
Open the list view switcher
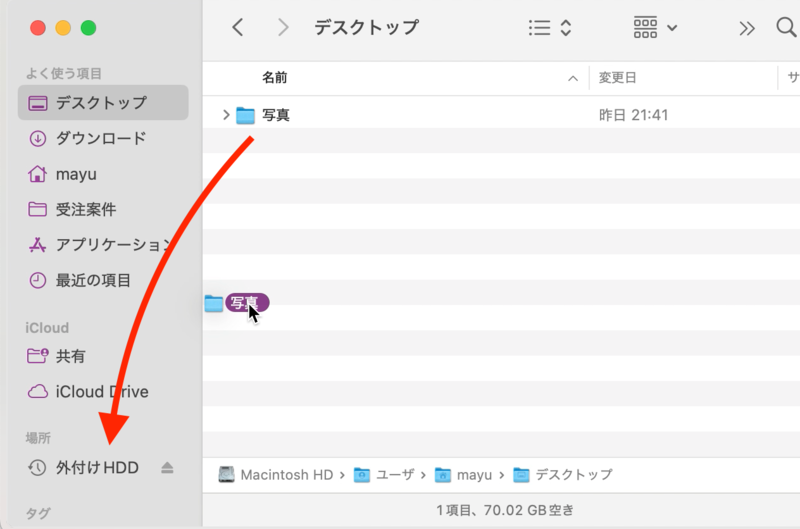[x=549, y=28]
